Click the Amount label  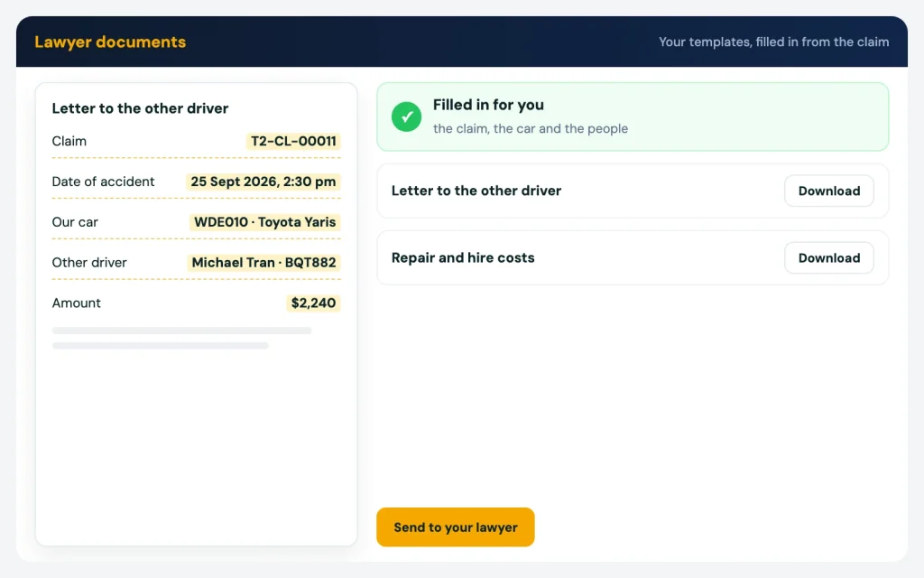click(76, 303)
